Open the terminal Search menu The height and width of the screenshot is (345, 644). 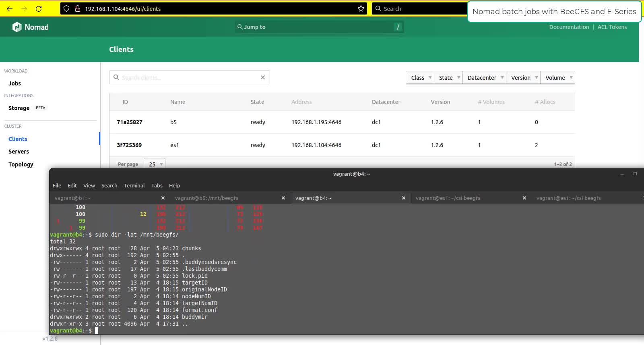[109, 185]
